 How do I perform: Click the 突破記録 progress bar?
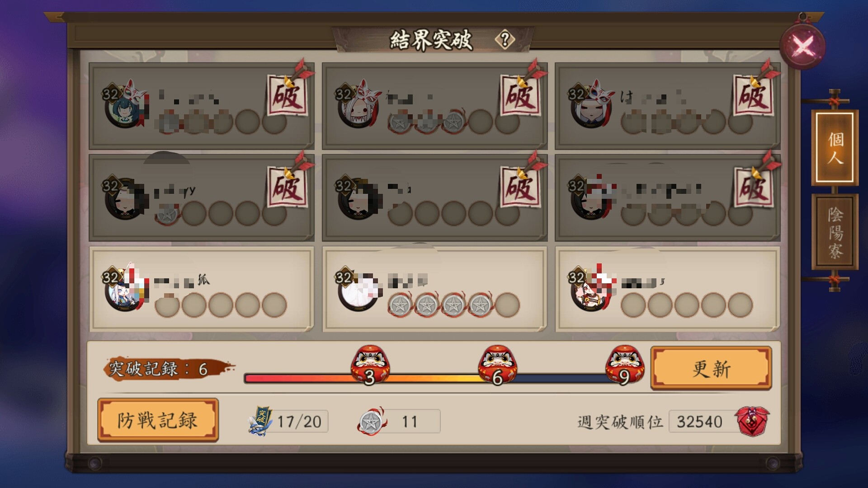(434, 379)
